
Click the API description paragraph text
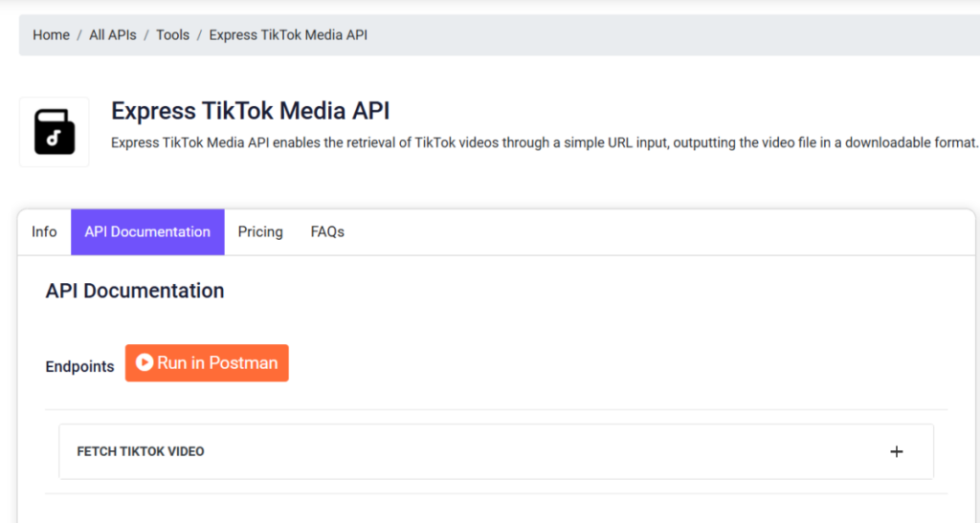[x=545, y=142]
